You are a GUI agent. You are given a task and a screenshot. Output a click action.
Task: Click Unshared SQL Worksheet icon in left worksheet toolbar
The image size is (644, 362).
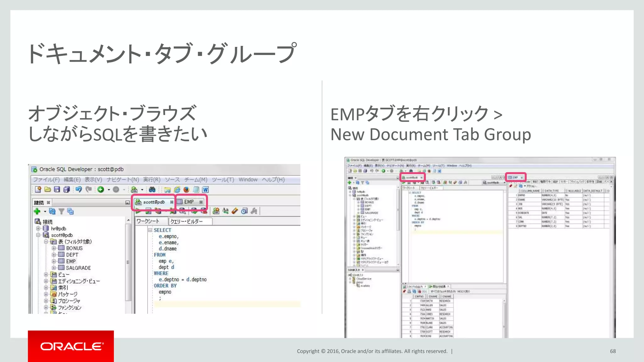click(x=216, y=211)
